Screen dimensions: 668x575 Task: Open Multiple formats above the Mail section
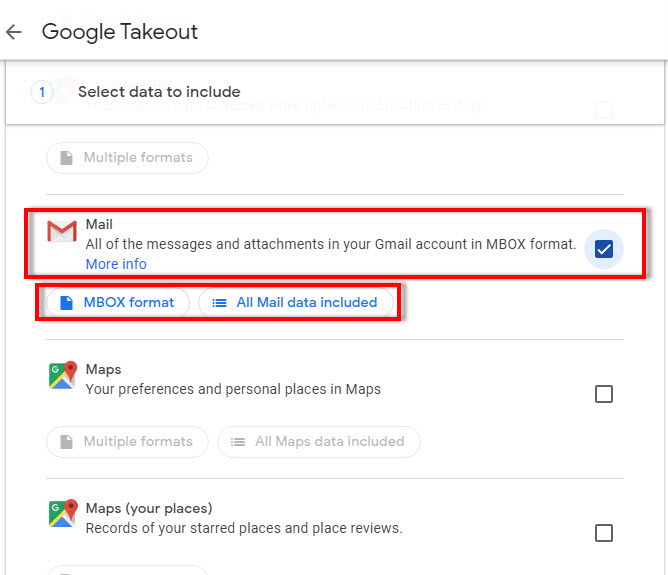tap(127, 158)
